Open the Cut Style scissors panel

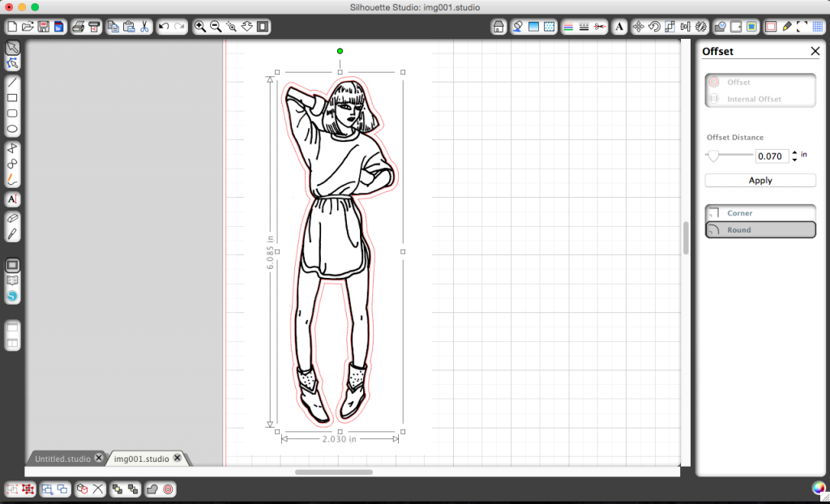(600, 27)
